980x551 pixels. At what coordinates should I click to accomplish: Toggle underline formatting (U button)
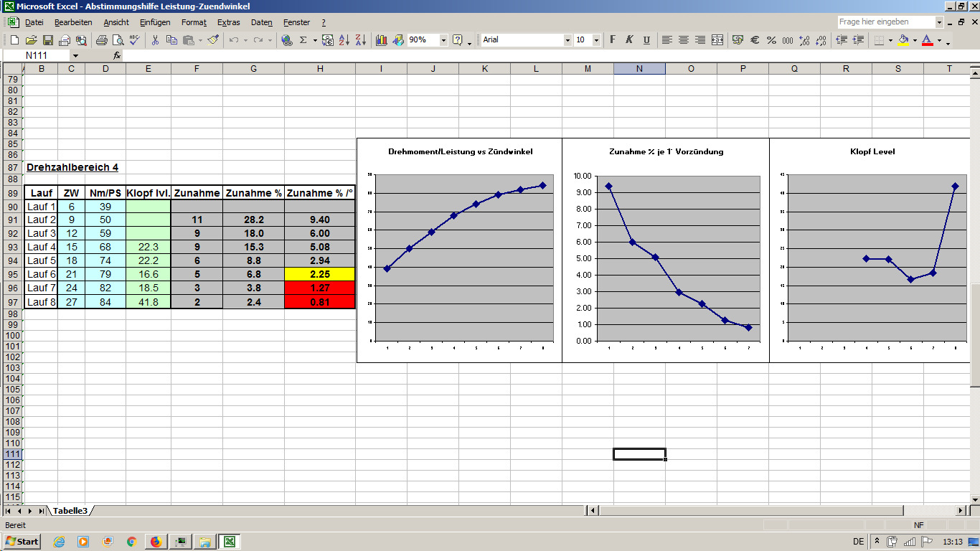pos(646,40)
